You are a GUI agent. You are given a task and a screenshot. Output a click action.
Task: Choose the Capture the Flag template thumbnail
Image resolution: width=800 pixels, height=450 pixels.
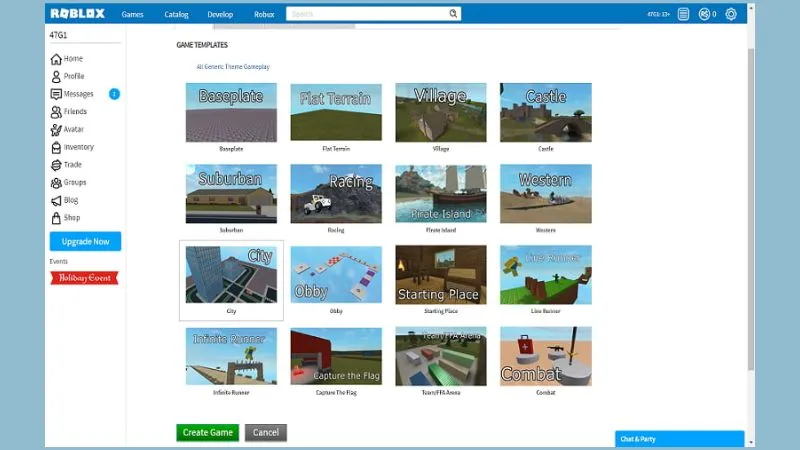click(x=336, y=356)
